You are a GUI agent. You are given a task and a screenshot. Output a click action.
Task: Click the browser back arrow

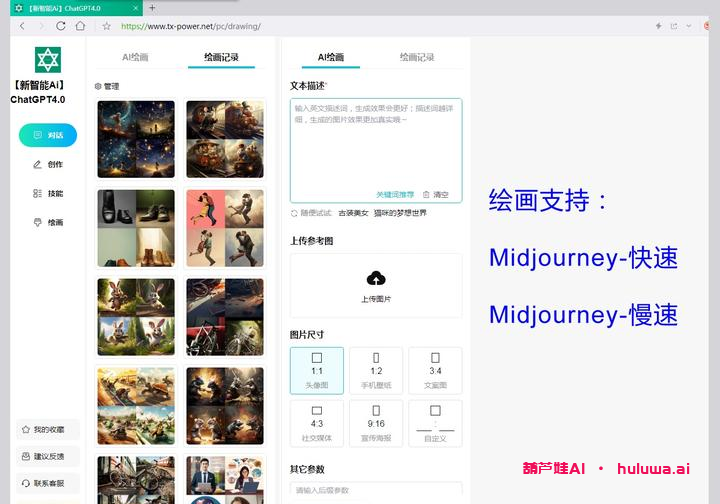(x=22, y=26)
